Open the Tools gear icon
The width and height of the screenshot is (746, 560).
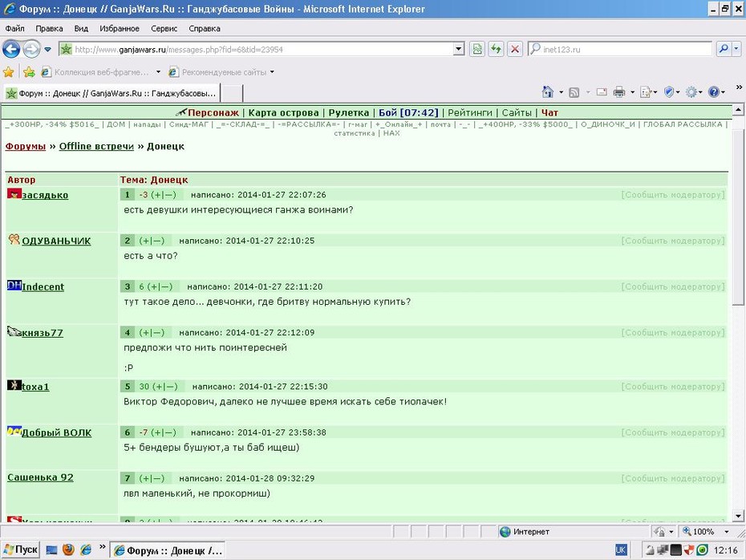click(691, 91)
